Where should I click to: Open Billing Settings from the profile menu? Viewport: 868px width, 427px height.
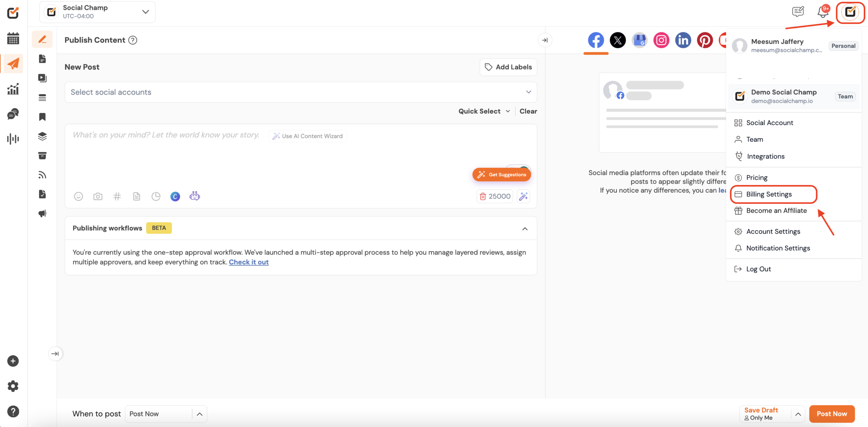tap(769, 194)
